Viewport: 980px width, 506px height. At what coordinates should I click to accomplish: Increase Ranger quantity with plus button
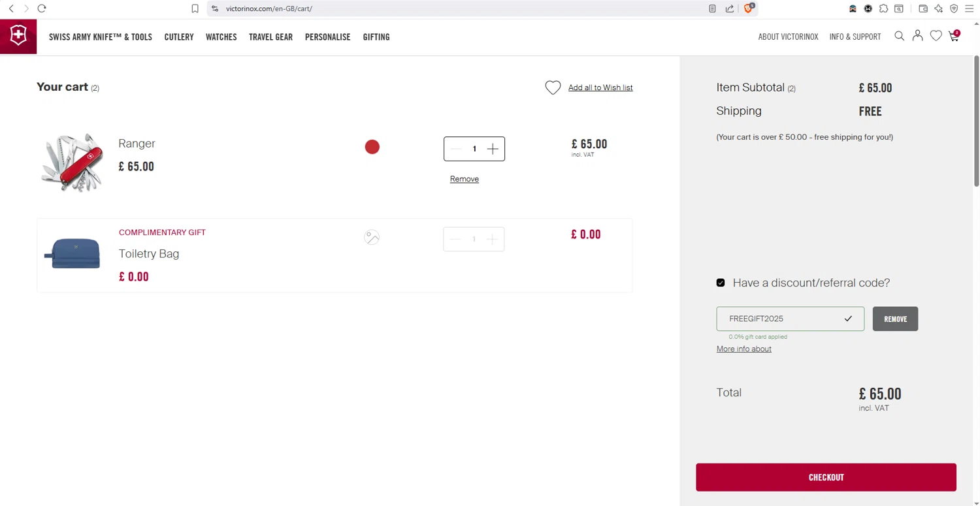(x=493, y=149)
